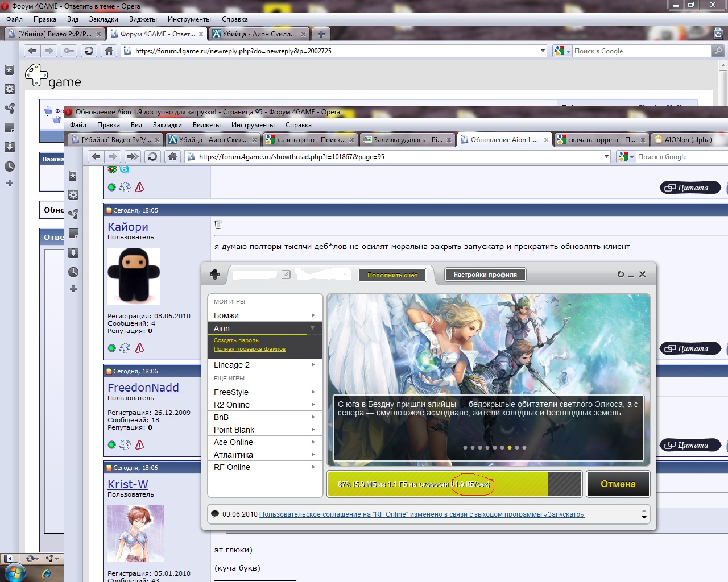Expand the R2 Online game entry arrow
Viewport: 728px width, 582px height.
click(x=313, y=405)
